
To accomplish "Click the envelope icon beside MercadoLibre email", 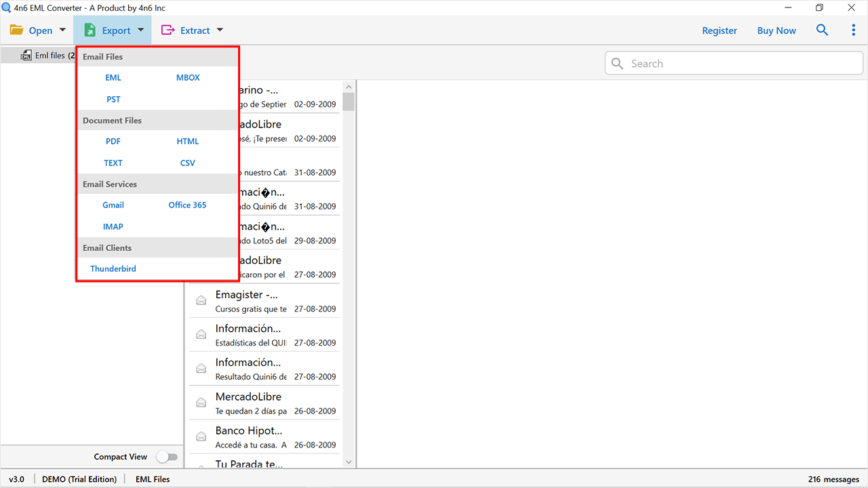I will [201, 402].
